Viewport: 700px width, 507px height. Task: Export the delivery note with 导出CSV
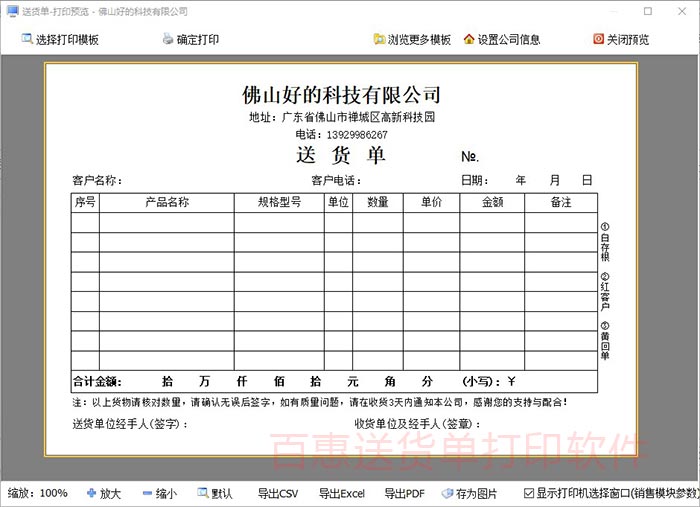277,493
